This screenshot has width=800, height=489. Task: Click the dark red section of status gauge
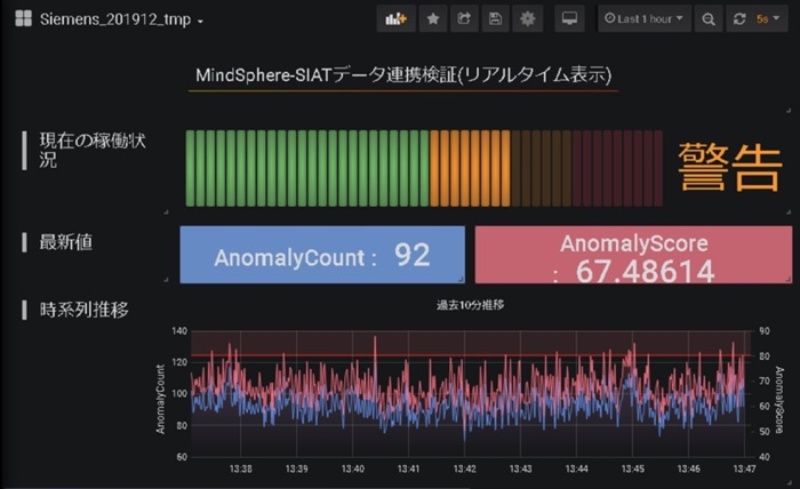[x=617, y=168]
